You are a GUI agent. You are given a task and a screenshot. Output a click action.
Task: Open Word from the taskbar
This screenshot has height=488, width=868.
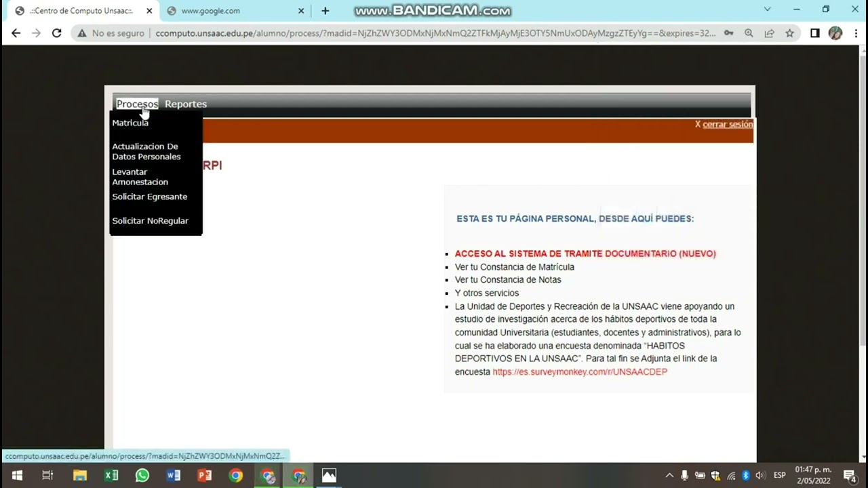click(174, 475)
